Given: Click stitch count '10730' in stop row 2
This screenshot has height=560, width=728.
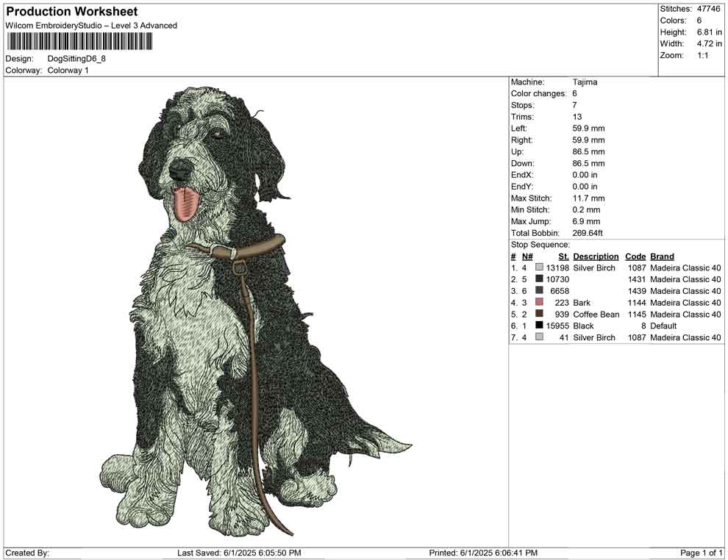Looking at the screenshot, I should click(x=557, y=279).
